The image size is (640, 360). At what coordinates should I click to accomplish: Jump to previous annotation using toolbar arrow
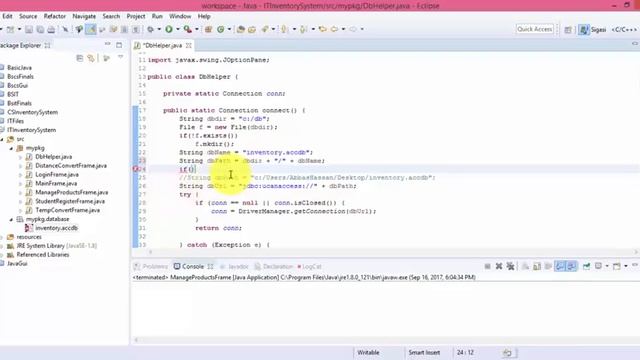(x=303, y=29)
